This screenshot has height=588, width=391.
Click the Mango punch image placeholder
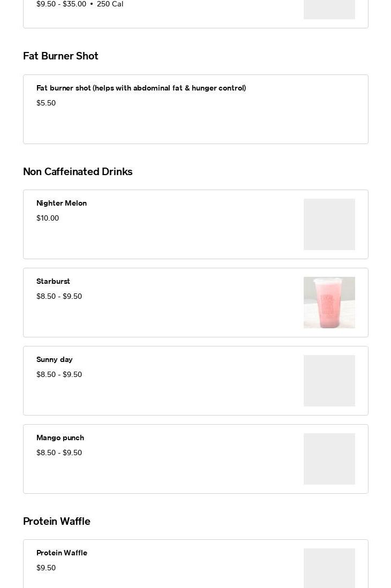click(x=329, y=459)
